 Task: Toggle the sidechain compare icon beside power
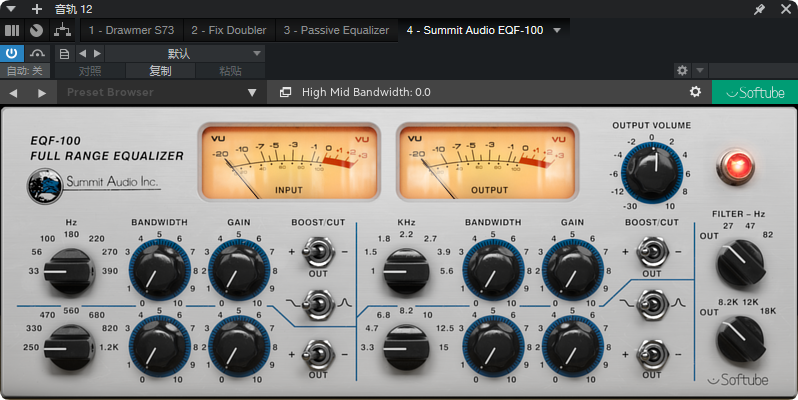pyautogui.click(x=37, y=53)
